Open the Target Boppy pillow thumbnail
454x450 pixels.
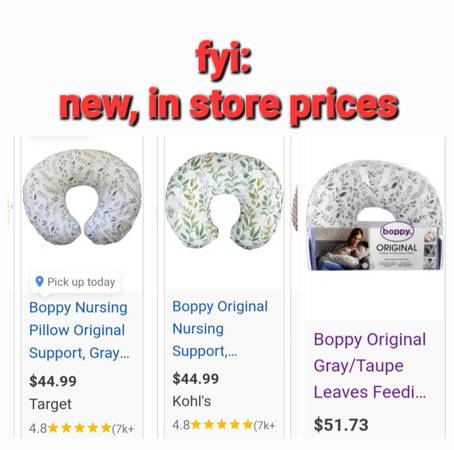click(82, 197)
